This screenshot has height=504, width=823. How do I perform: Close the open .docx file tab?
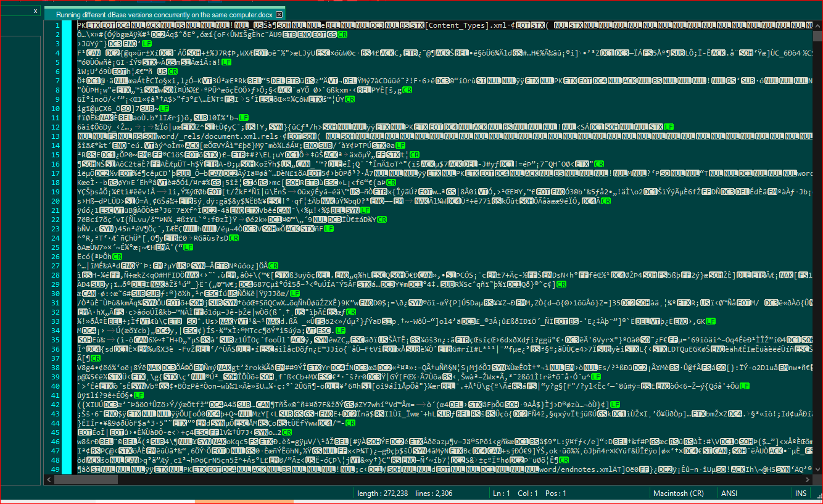coord(279,14)
